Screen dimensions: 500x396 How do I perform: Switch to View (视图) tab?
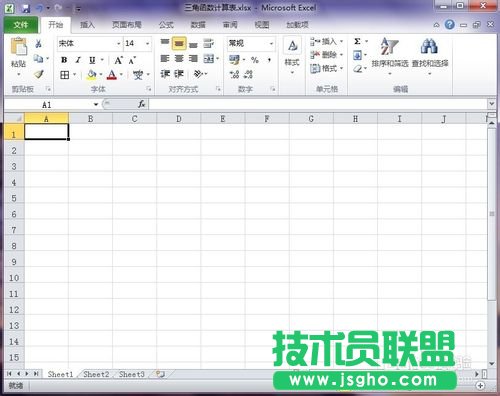coord(262,25)
